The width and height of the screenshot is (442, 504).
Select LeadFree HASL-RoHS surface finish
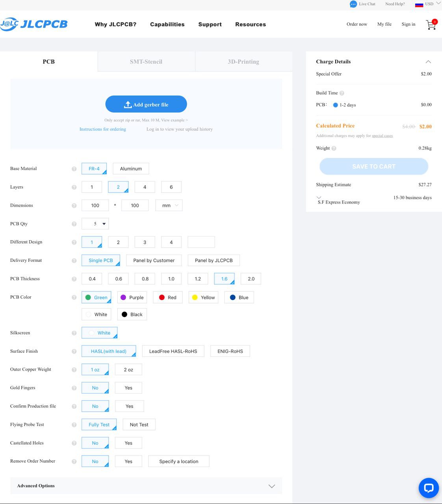[173, 351]
